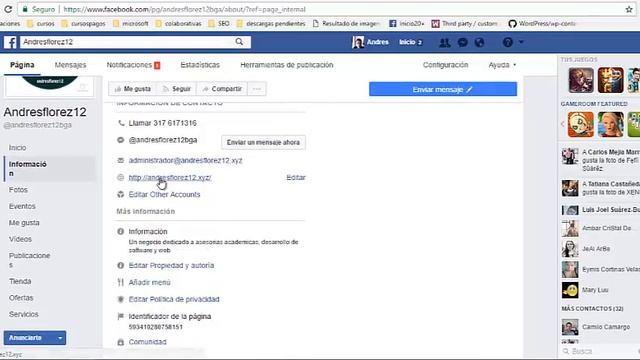Click Añadir menú link
The height and width of the screenshot is (360, 640).
point(149,282)
